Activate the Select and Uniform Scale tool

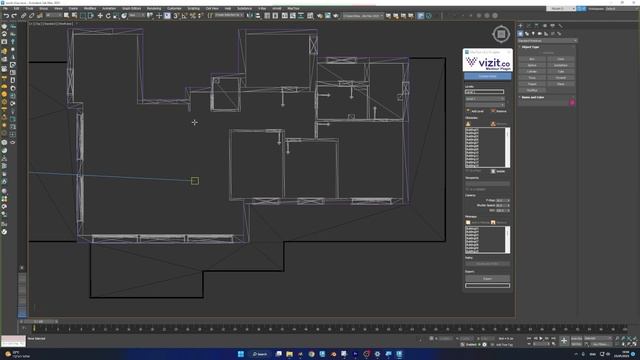(116, 16)
